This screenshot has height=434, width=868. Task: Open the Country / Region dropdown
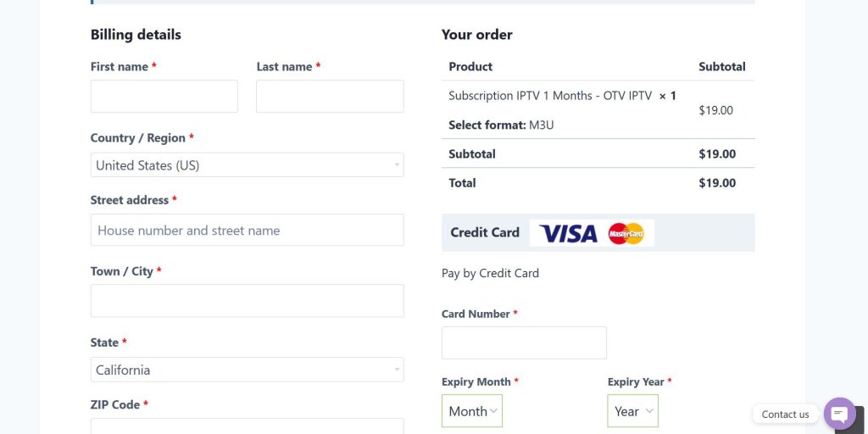tap(247, 165)
